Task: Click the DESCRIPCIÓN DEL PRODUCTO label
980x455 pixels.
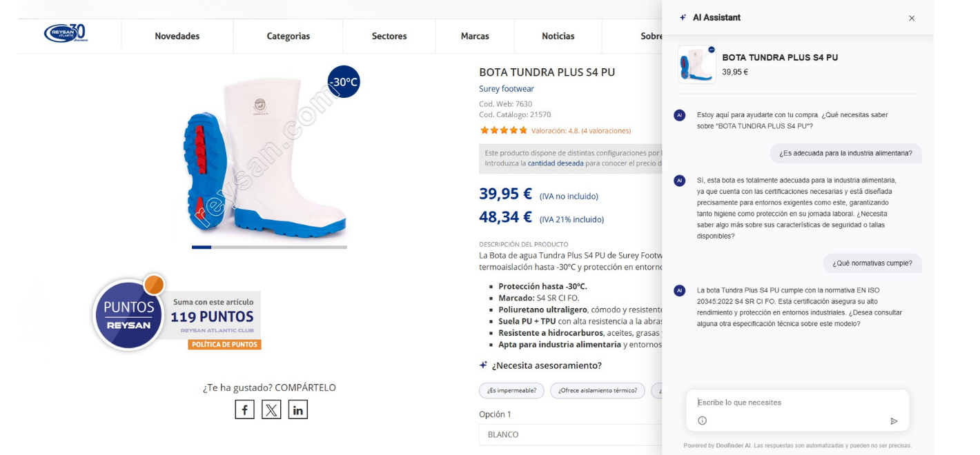Action: (x=524, y=244)
